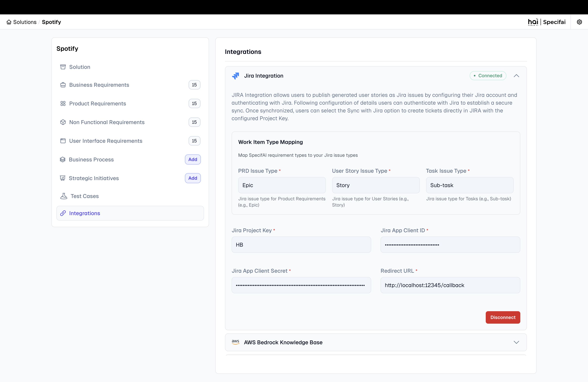Click the Solution archive icon
The width and height of the screenshot is (588, 382).
63,67
